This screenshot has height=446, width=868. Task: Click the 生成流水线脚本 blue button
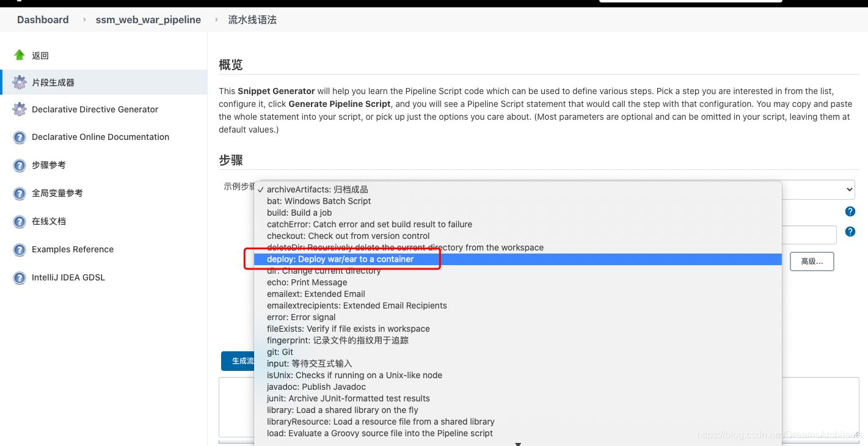tap(239, 361)
